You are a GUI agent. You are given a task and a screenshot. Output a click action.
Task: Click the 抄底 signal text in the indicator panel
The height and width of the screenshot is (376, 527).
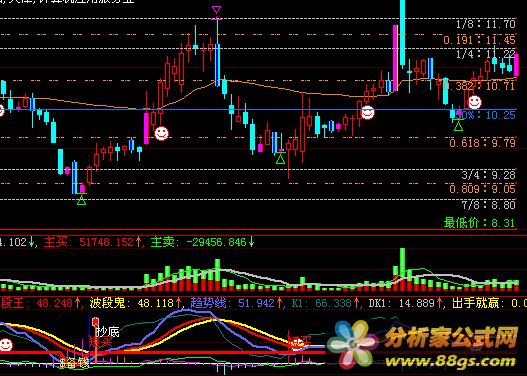108,332
